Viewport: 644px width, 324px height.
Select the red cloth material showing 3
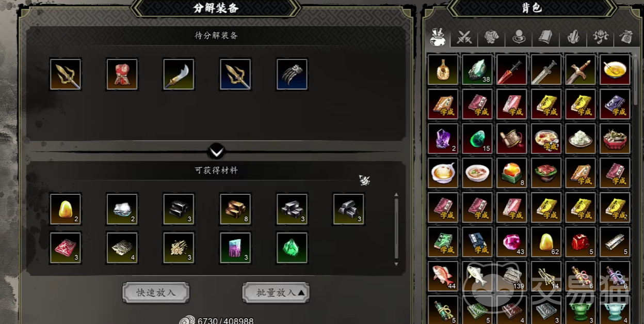[x=66, y=248]
